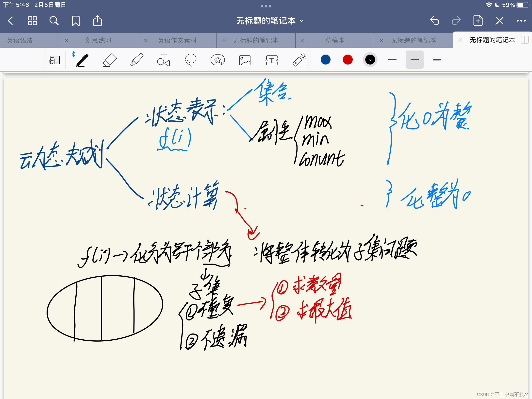Open the Stickers and Elements tool
This screenshot has width=532, height=399.
(x=218, y=60)
